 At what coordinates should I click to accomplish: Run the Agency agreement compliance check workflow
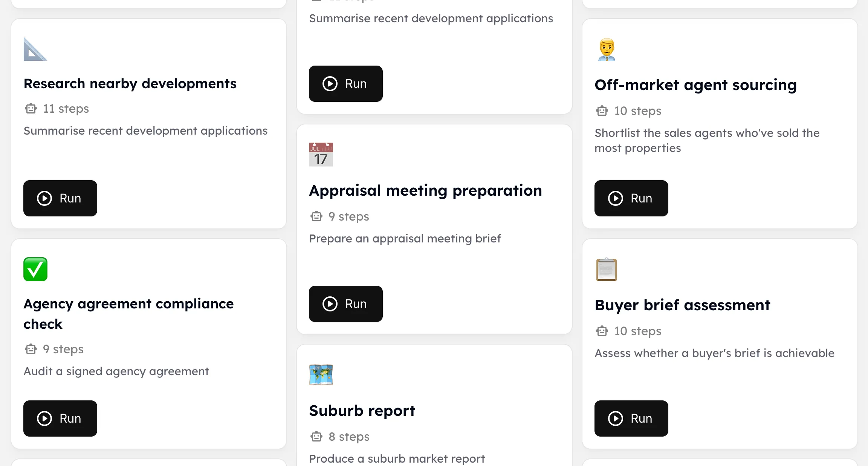pos(60,418)
